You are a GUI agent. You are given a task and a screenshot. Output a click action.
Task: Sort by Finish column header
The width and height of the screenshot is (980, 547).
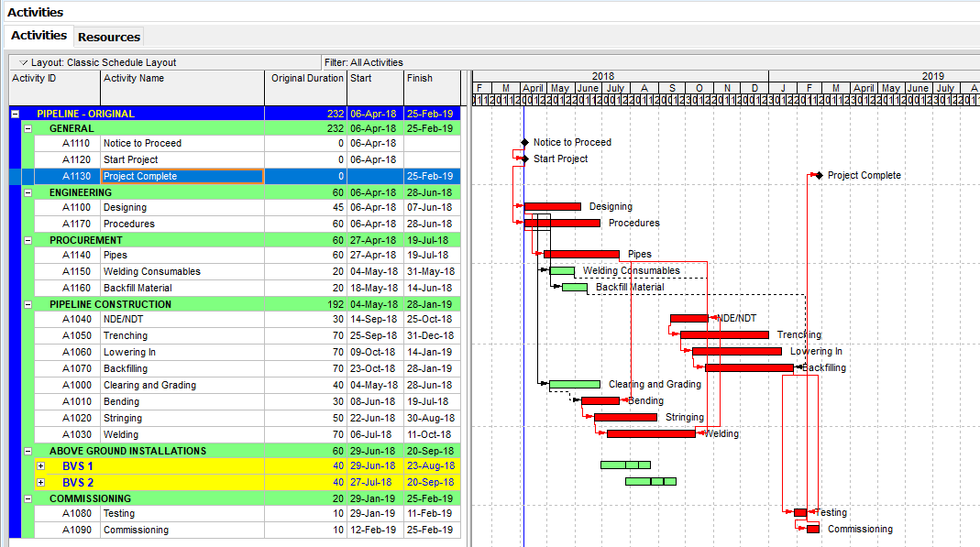432,87
